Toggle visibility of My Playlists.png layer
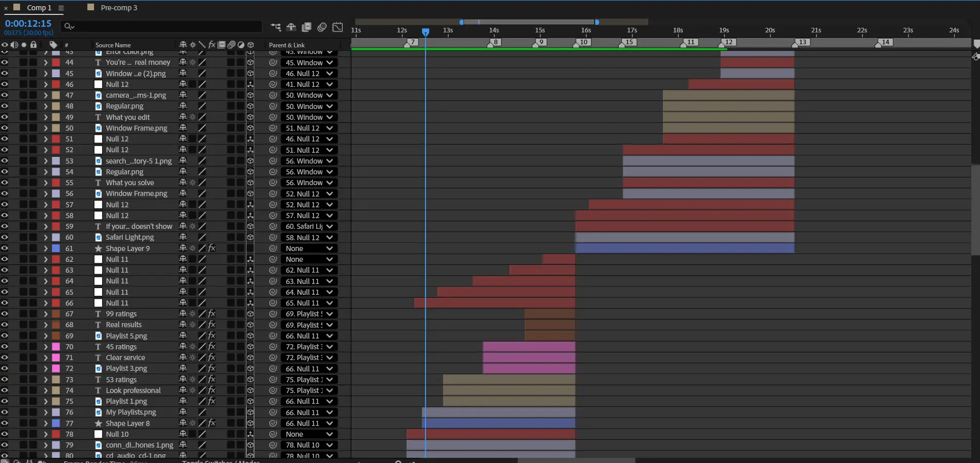The image size is (980, 463). pyautogui.click(x=5, y=412)
